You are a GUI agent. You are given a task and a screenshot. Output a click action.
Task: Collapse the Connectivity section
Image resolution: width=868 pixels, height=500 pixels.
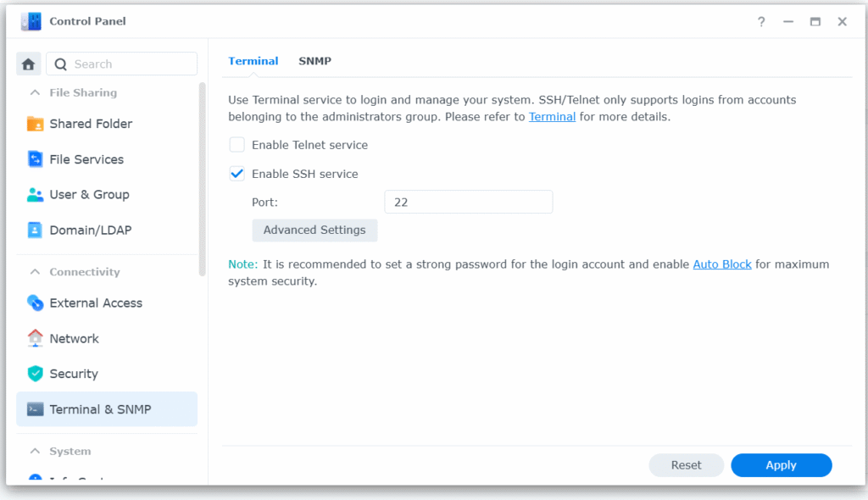click(x=35, y=272)
